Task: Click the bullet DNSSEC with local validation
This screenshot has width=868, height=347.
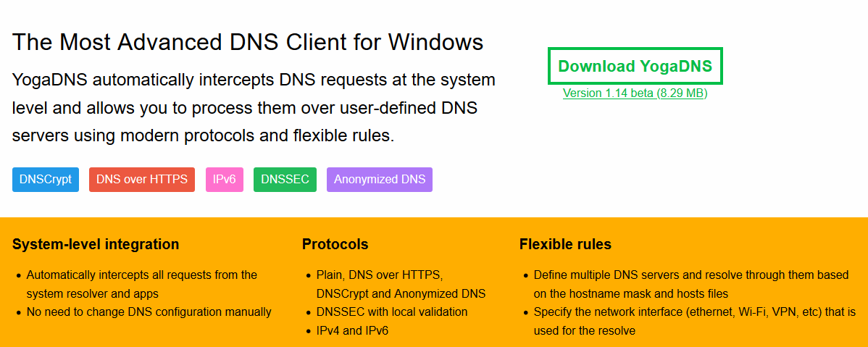Action: pos(392,312)
